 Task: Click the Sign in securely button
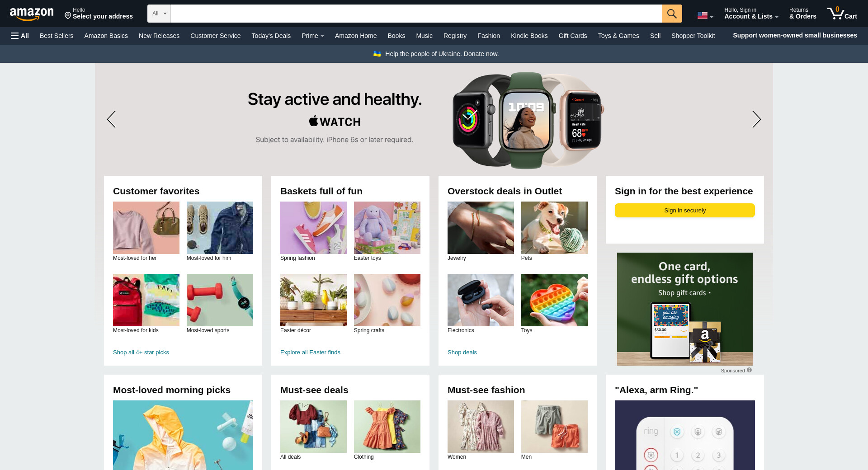tap(685, 210)
